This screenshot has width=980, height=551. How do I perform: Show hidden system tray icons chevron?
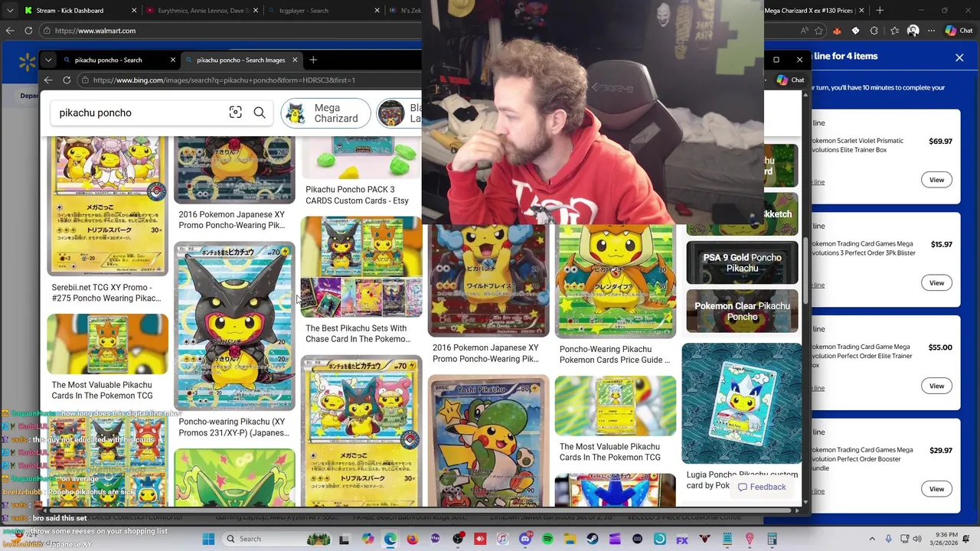tap(872, 539)
